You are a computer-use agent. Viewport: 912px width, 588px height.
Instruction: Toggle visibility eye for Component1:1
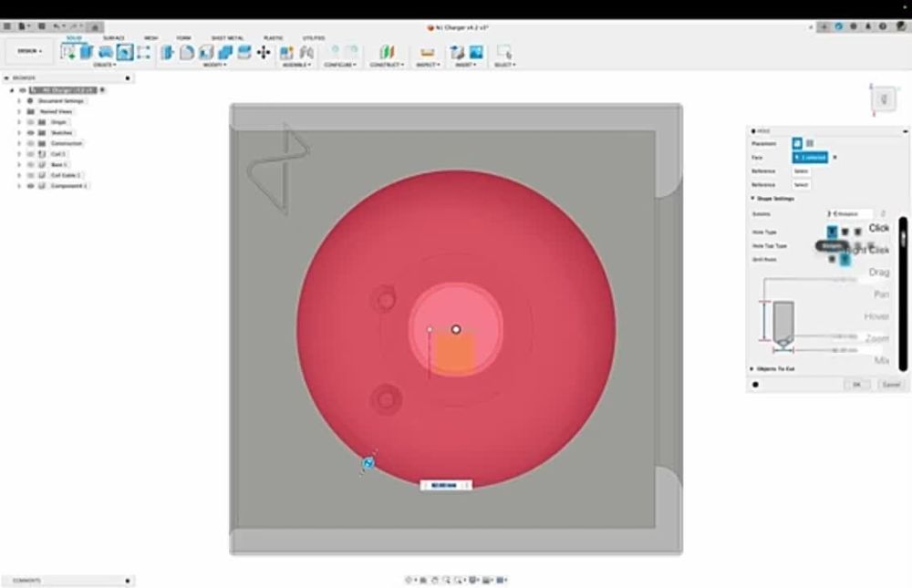(30, 185)
